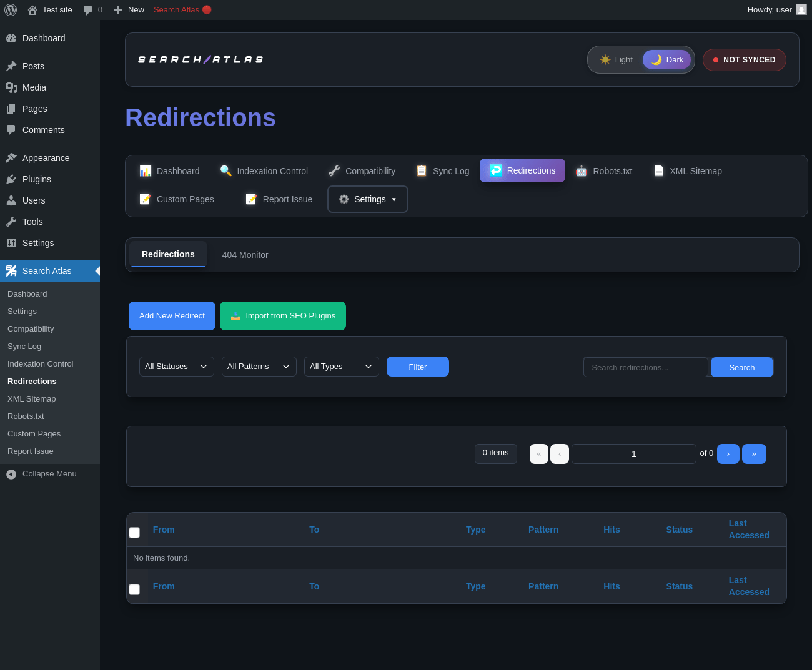Viewport: 812px width, 670px height.
Task: Click the Pages icon in sidebar
Action: tap(11, 109)
